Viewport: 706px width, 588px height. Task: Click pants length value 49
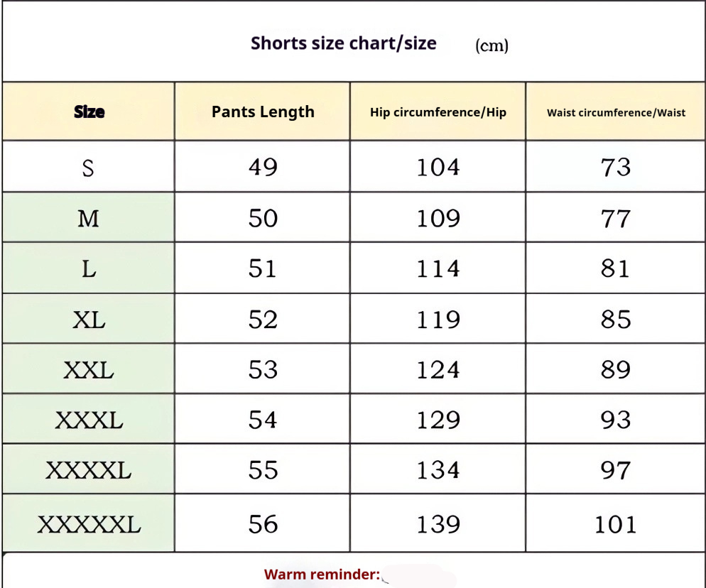click(263, 167)
